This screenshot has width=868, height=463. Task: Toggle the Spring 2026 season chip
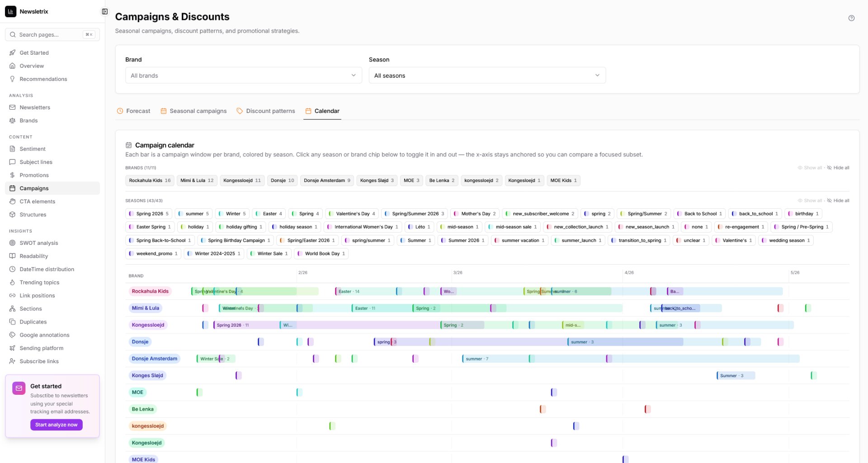149,214
